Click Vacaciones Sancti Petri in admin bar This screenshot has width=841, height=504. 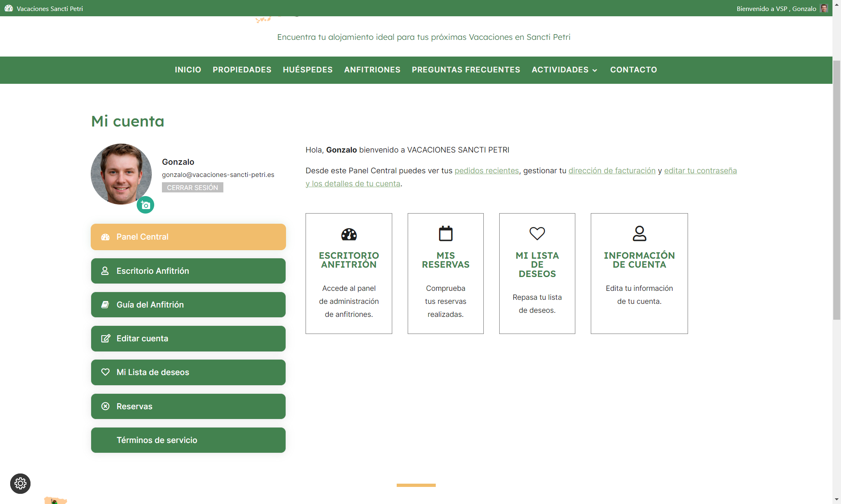(x=50, y=9)
